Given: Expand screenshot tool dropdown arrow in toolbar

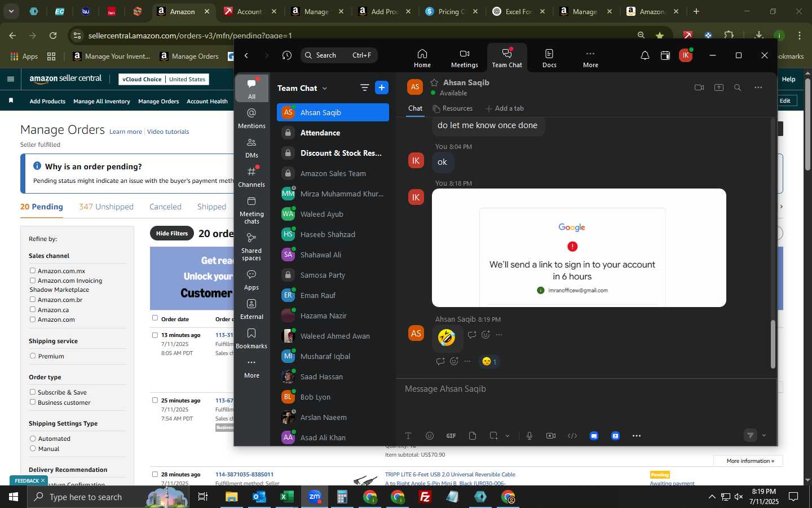Looking at the screenshot, I should click(x=507, y=436).
